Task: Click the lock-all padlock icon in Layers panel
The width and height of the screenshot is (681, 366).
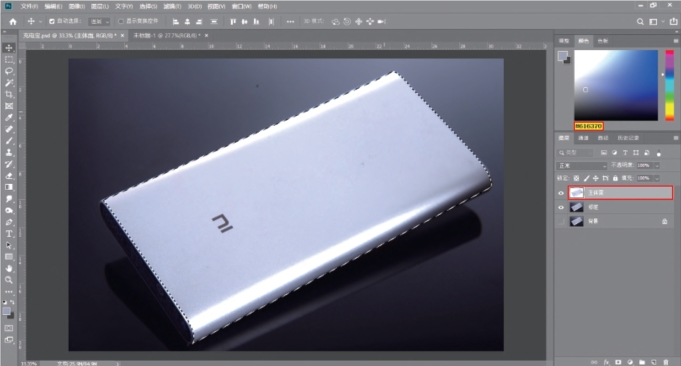Action: click(x=615, y=178)
